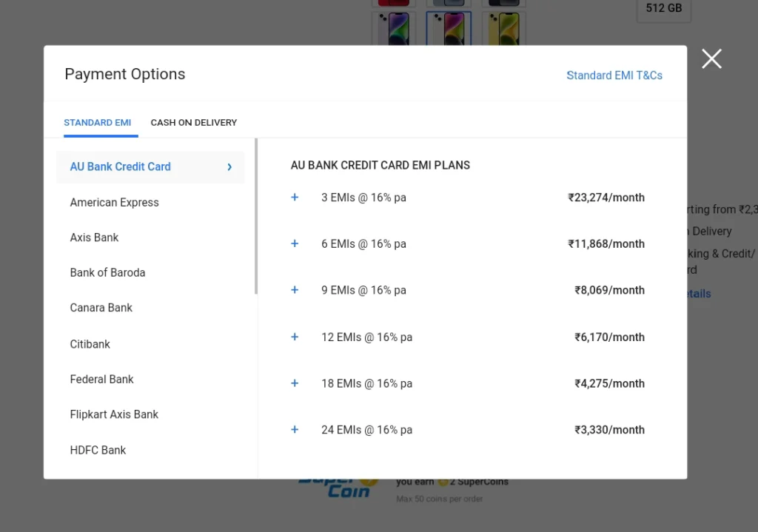Expand the 24 EMIs plan plus icon
The image size is (758, 532).
click(295, 430)
